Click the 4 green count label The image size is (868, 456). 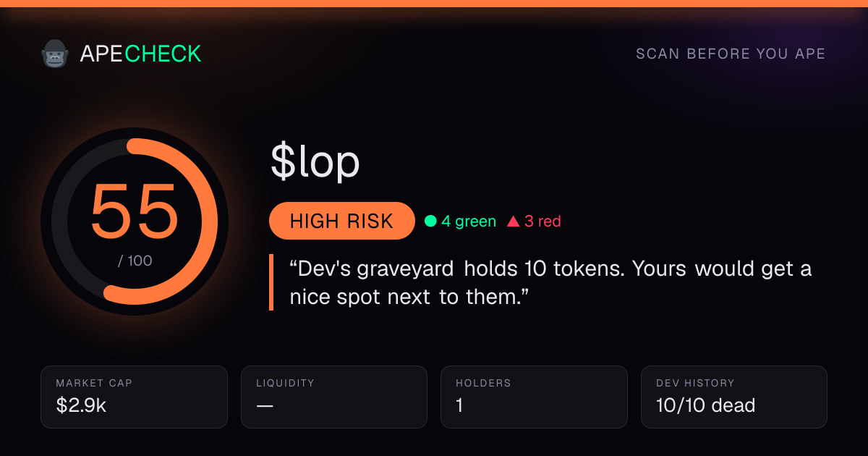469,221
